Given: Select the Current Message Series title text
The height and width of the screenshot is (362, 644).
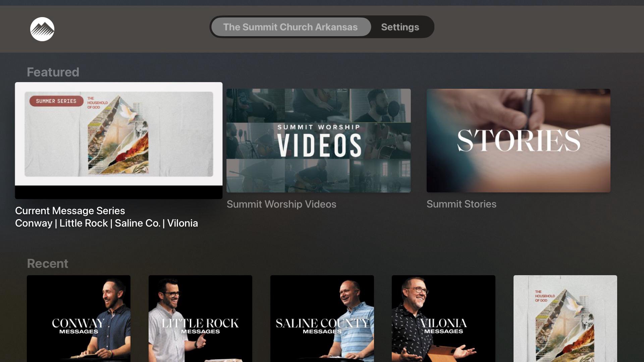Looking at the screenshot, I should pos(70,210).
